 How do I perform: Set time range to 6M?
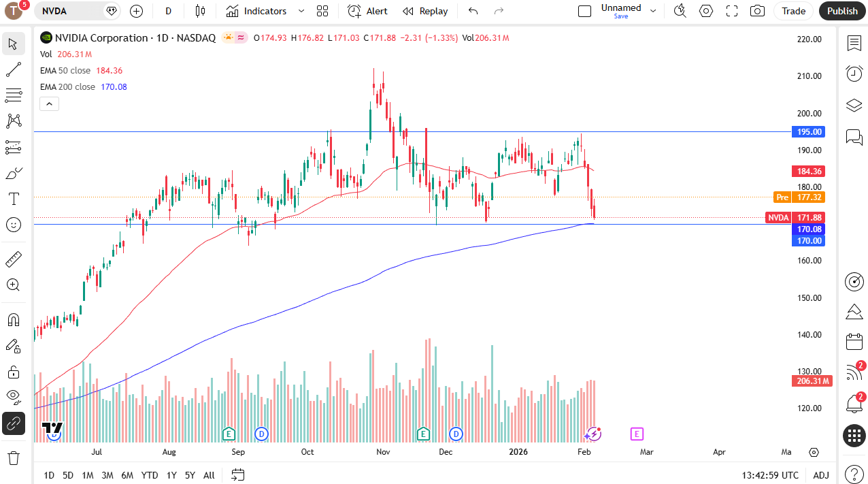click(127, 475)
